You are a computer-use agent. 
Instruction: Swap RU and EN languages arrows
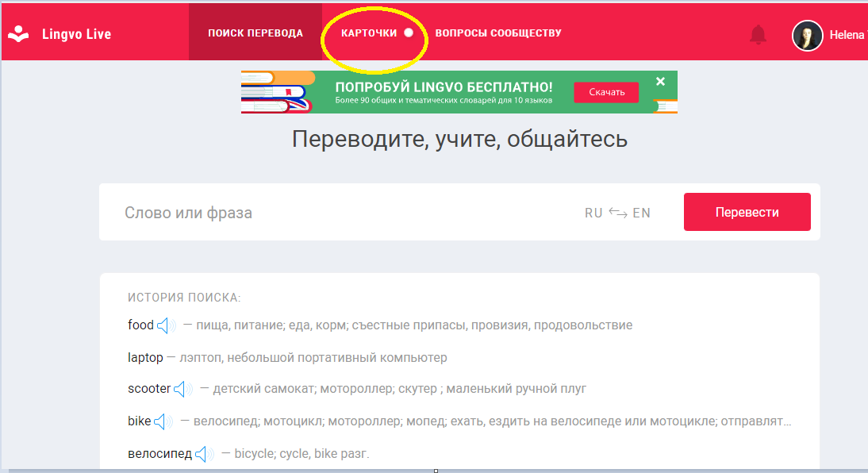coord(618,213)
